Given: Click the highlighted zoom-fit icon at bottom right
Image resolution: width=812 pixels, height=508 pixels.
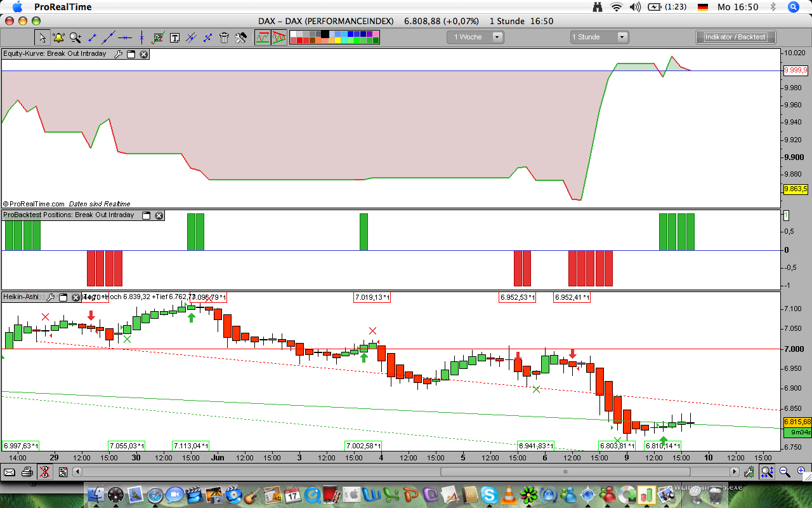Looking at the screenshot, I should pyautogui.click(x=767, y=472).
